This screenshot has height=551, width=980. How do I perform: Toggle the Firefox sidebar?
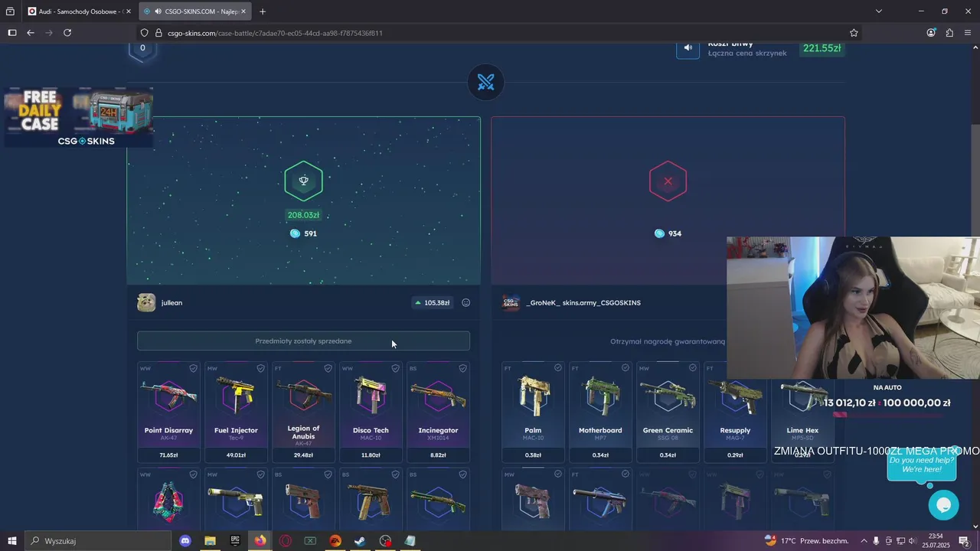point(12,33)
